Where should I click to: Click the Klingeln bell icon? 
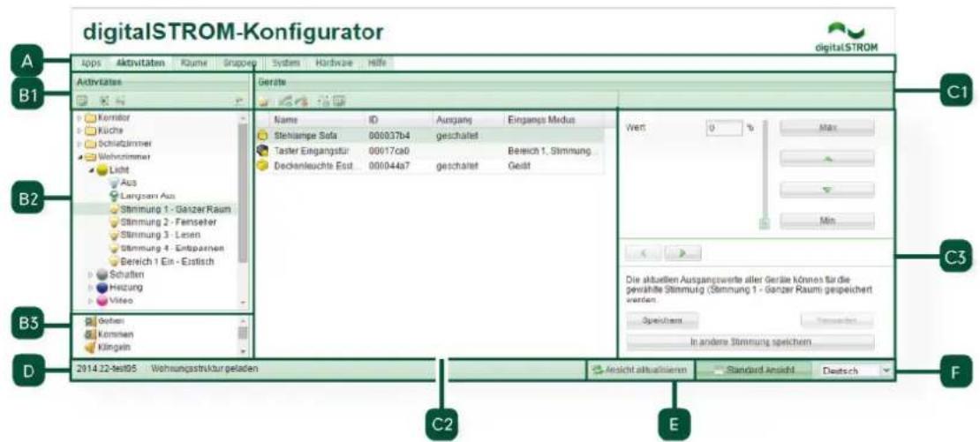[89, 347]
